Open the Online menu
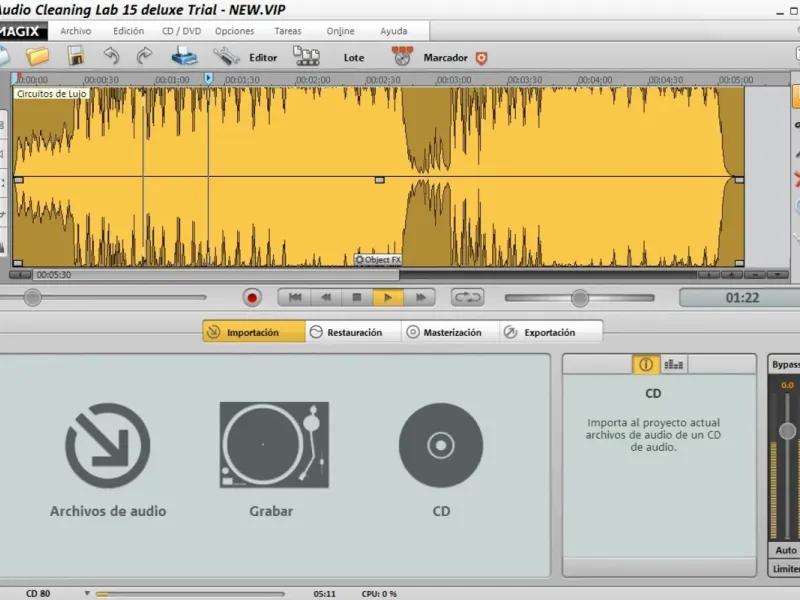 coord(340,31)
